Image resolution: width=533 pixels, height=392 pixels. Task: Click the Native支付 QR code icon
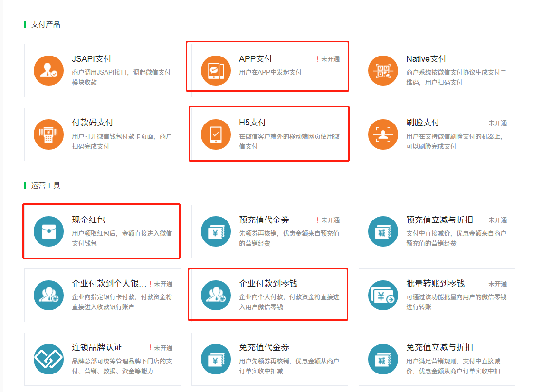tap(383, 70)
